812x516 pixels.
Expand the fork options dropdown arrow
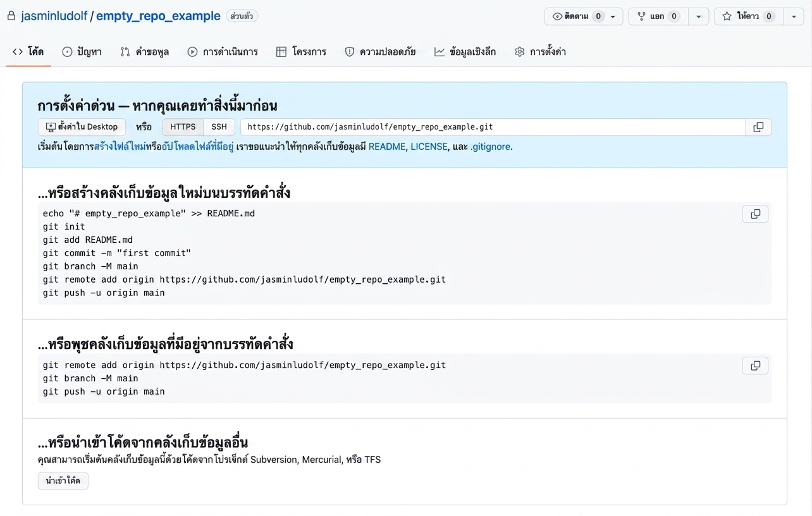[699, 16]
